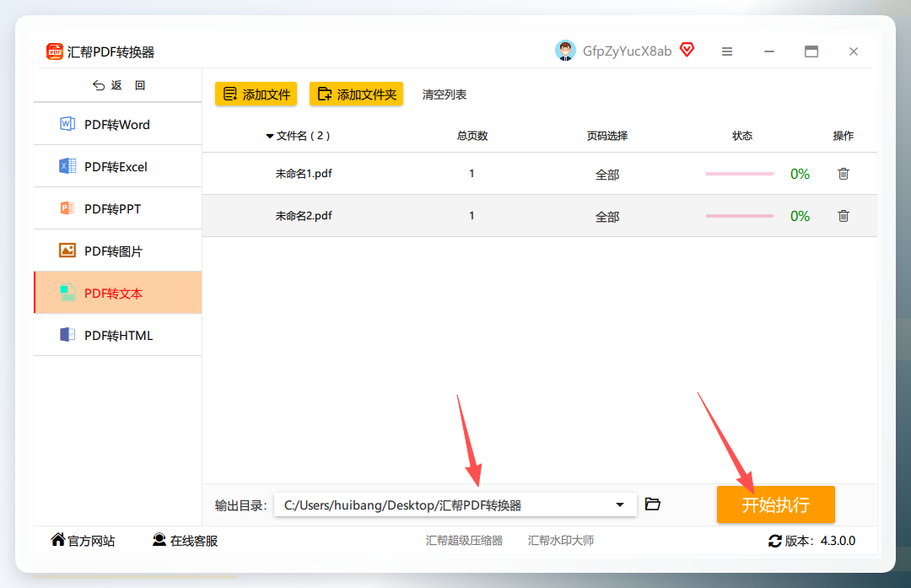This screenshot has height=588, width=911.
Task: Click the page count of 未命名1.pdf
Action: 472,173
